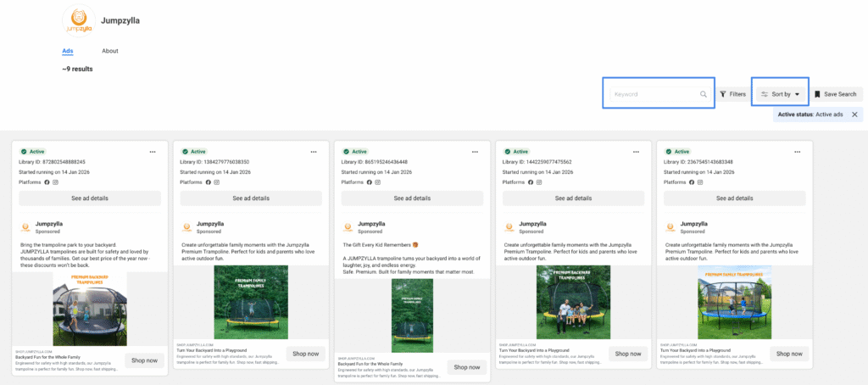Image resolution: width=868 pixels, height=385 pixels.
Task: Open the blue trampoline ad image thumbnail
Action: pyautogui.click(x=735, y=303)
